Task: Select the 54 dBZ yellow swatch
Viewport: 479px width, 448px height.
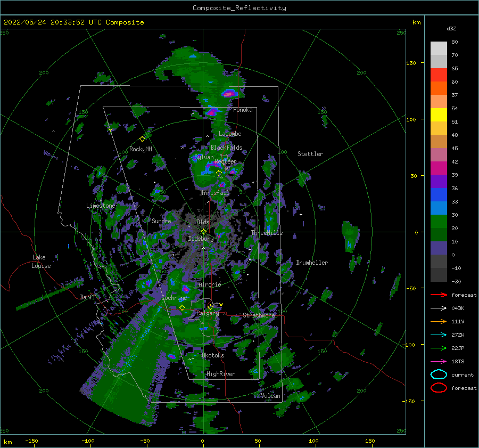Action: [439, 115]
